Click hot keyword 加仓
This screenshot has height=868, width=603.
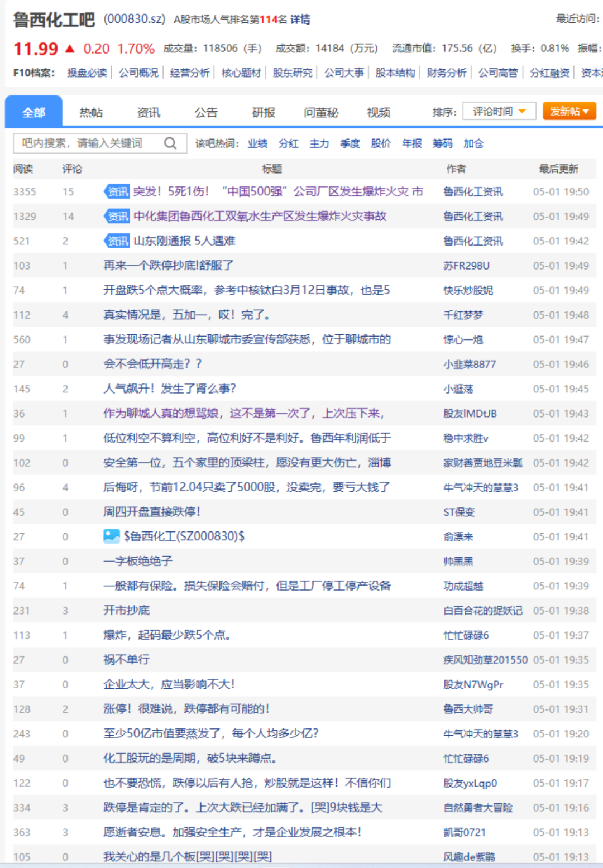(x=473, y=143)
